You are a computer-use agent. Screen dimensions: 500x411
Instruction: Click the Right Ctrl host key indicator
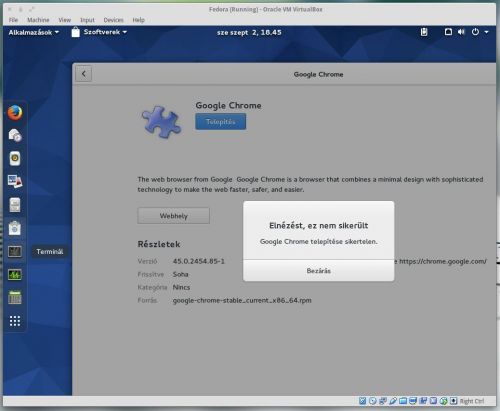pyautogui.click(x=472, y=401)
